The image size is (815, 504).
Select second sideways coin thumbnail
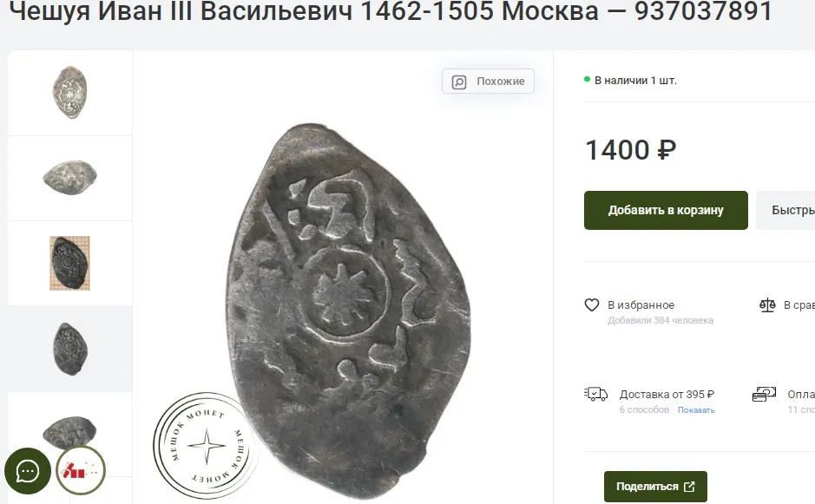coord(69,178)
